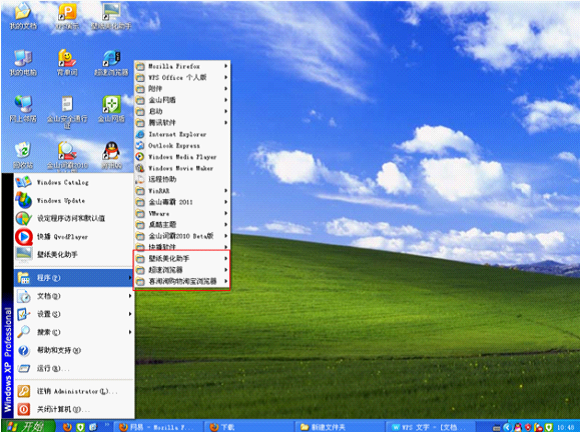Expand the 搜索(C) submenu arrow
Image resolution: width=580 pixels, height=433 pixels.
click(130, 332)
